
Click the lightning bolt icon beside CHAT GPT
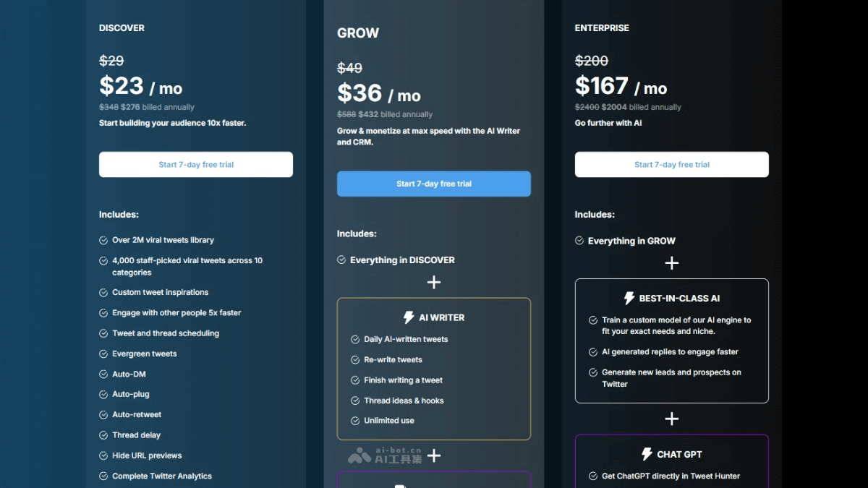point(647,454)
